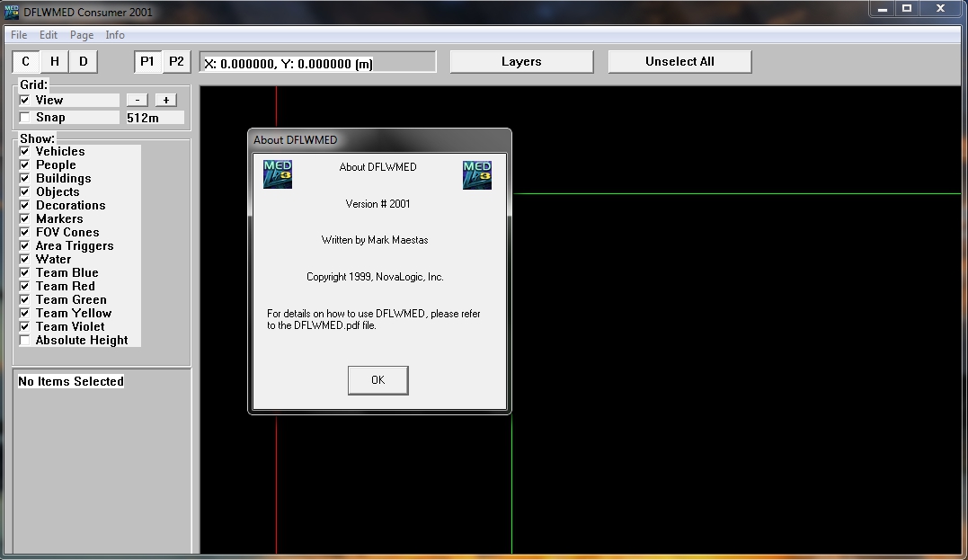Click the MED icon left of About DFLWMED
968x560 pixels.
277,174
